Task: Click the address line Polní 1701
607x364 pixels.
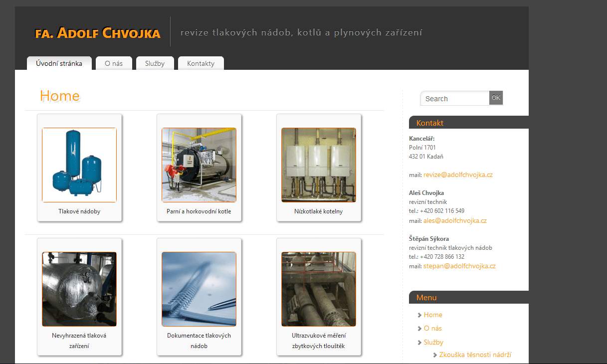Action: [422, 148]
